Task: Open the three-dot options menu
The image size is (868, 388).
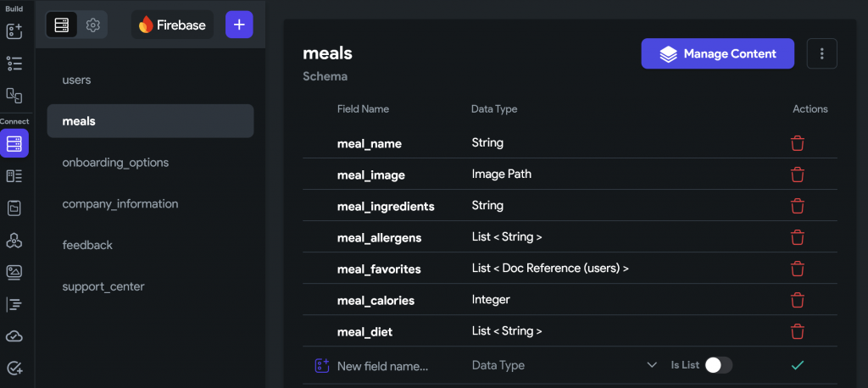Action: [821, 53]
